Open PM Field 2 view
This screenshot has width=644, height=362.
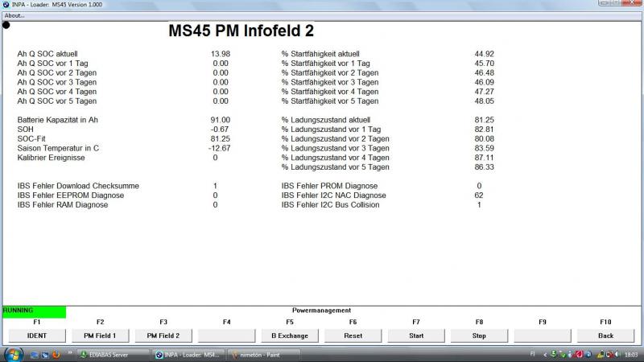click(163, 335)
